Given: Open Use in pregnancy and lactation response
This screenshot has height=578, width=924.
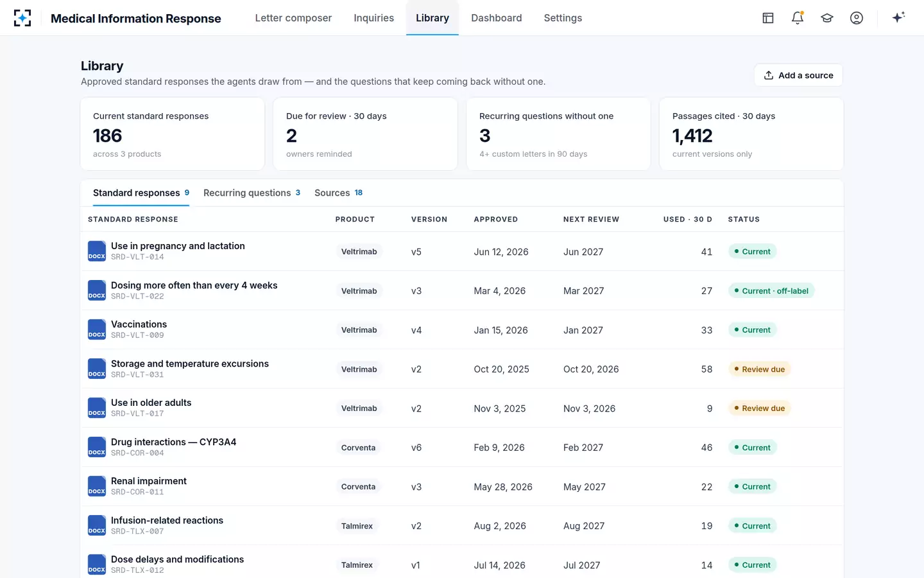Looking at the screenshot, I should (x=178, y=246).
